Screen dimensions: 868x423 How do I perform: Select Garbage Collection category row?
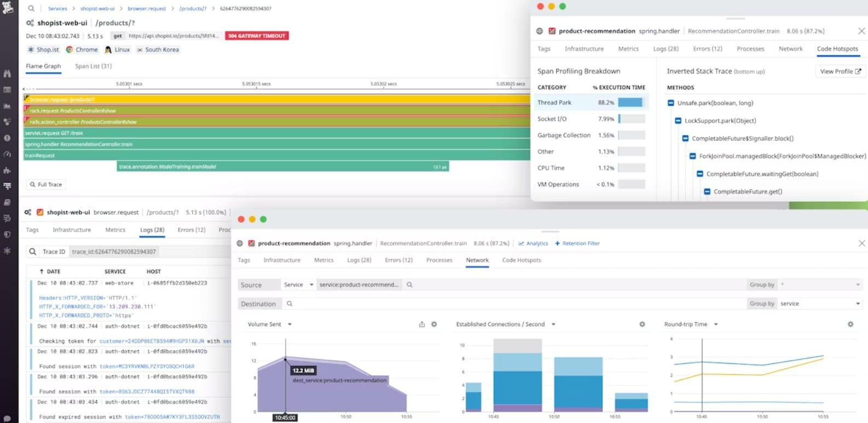coord(591,135)
